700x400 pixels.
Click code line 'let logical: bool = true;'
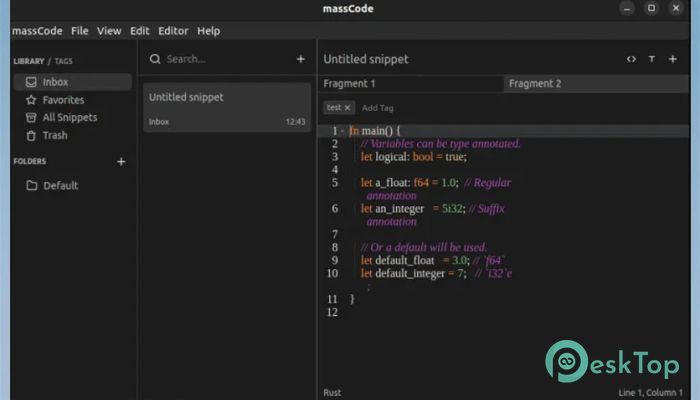coord(414,157)
